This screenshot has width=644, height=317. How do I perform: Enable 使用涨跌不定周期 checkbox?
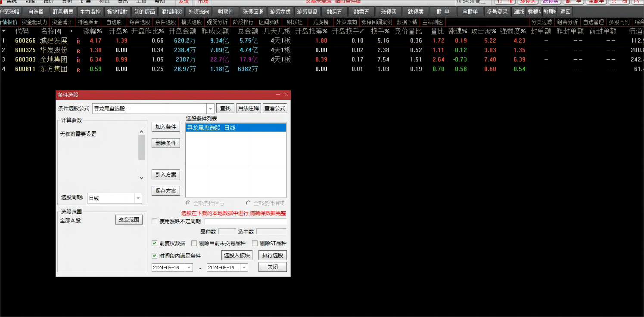coord(155,222)
